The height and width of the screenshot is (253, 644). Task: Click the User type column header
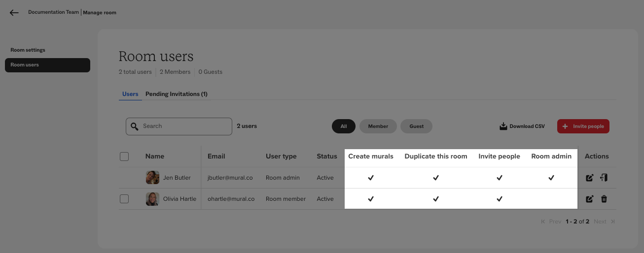coord(281,157)
